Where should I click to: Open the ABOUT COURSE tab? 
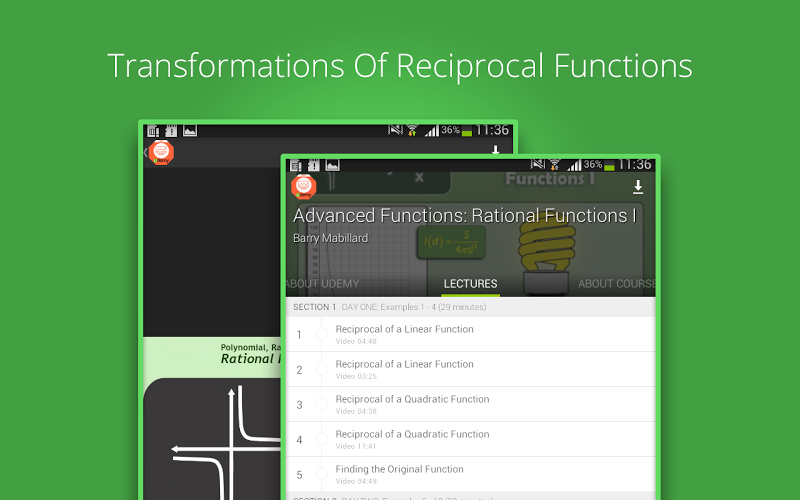point(616,284)
